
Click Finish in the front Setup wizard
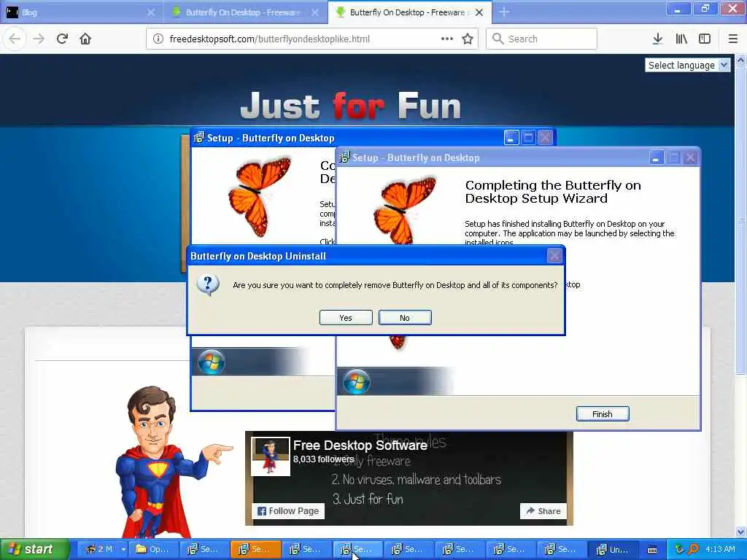click(603, 414)
